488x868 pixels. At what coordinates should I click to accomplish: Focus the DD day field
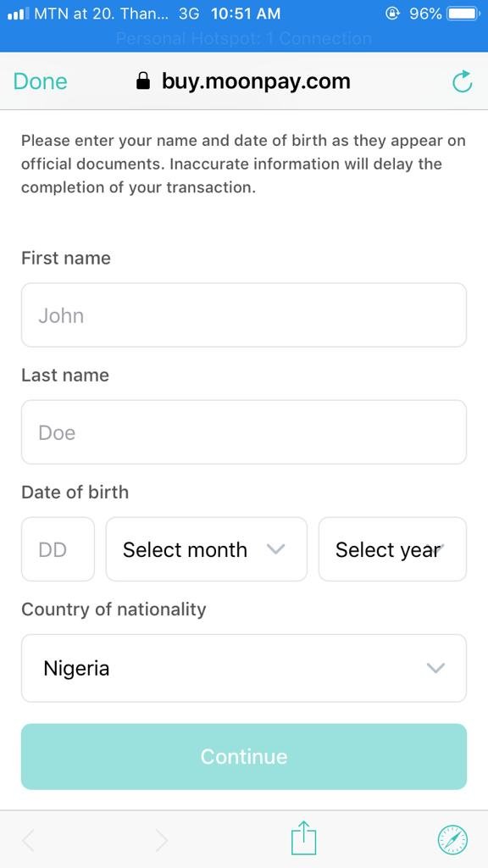tap(58, 549)
